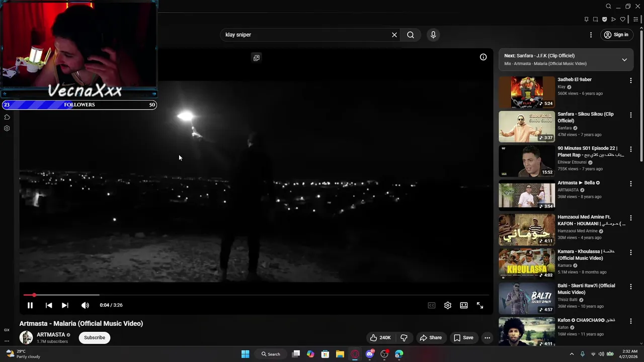Image resolution: width=644 pixels, height=362 pixels.
Task: Save the video to a playlist
Action: pos(463,338)
